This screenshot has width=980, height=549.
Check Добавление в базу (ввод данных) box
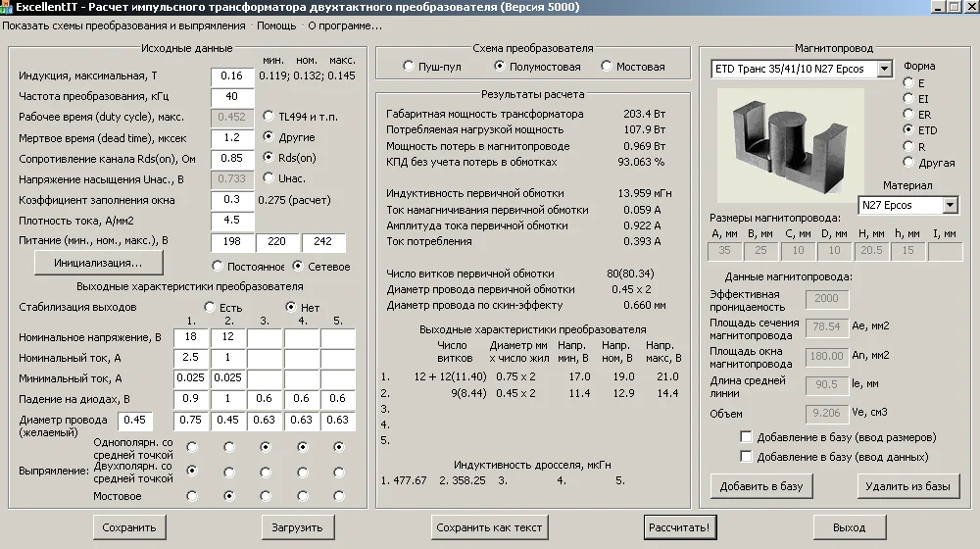[x=747, y=456]
